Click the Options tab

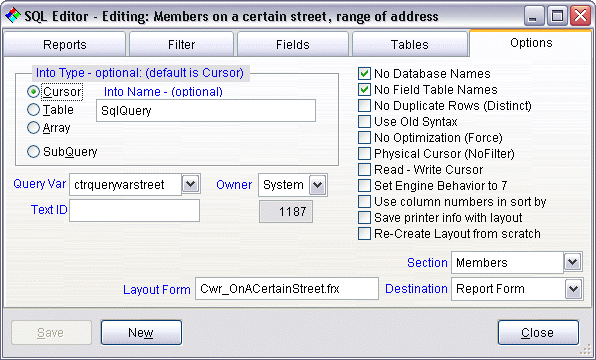point(531,43)
